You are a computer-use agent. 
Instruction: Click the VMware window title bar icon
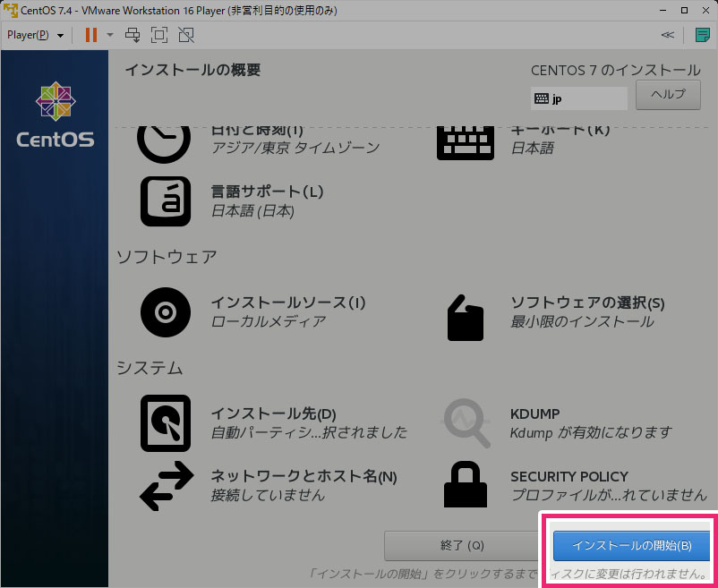pos(10,10)
